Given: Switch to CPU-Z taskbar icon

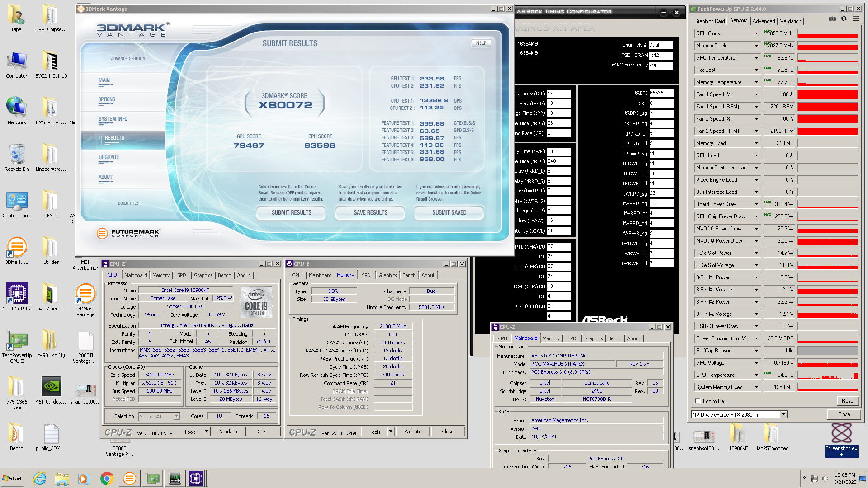Looking at the screenshot, I should click(196, 479).
